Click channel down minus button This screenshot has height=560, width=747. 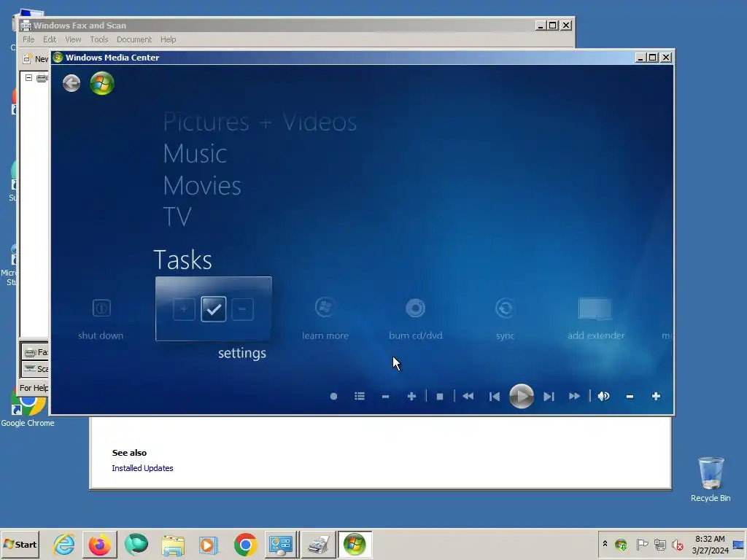pos(385,396)
